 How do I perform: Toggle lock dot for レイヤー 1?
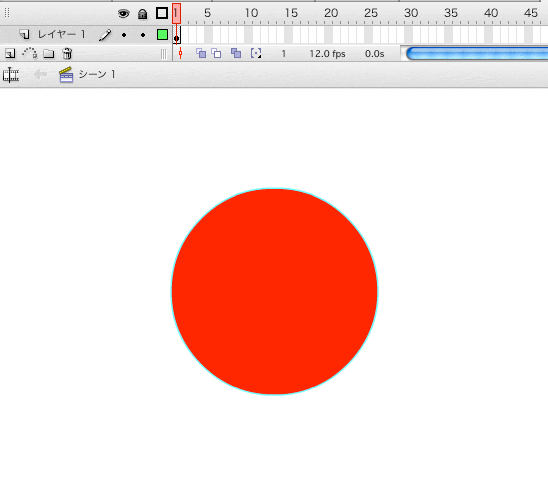click(x=143, y=35)
